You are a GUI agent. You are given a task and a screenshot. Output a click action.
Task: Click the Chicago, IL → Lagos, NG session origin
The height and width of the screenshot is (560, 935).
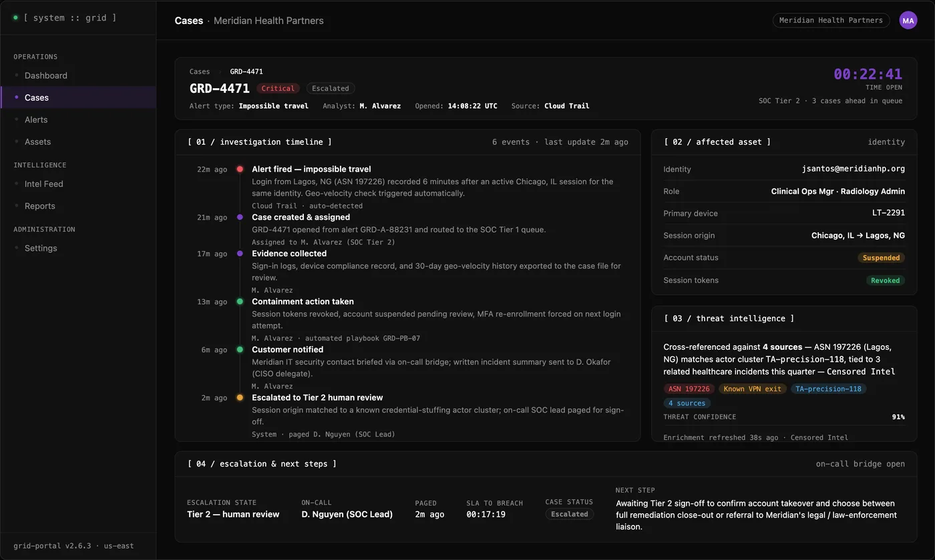tap(858, 236)
